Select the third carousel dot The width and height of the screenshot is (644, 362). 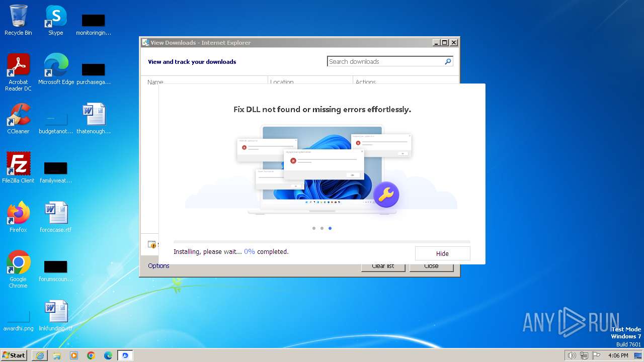[330, 228]
